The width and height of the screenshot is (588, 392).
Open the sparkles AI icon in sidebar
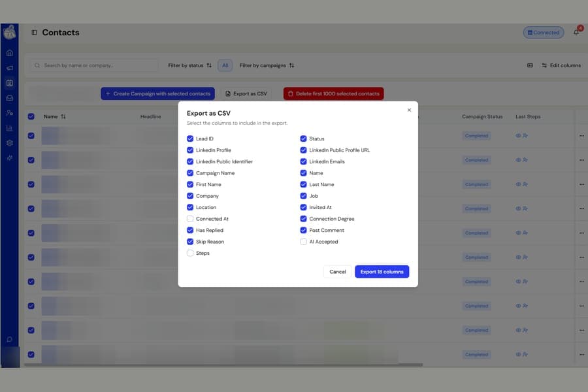click(10, 158)
